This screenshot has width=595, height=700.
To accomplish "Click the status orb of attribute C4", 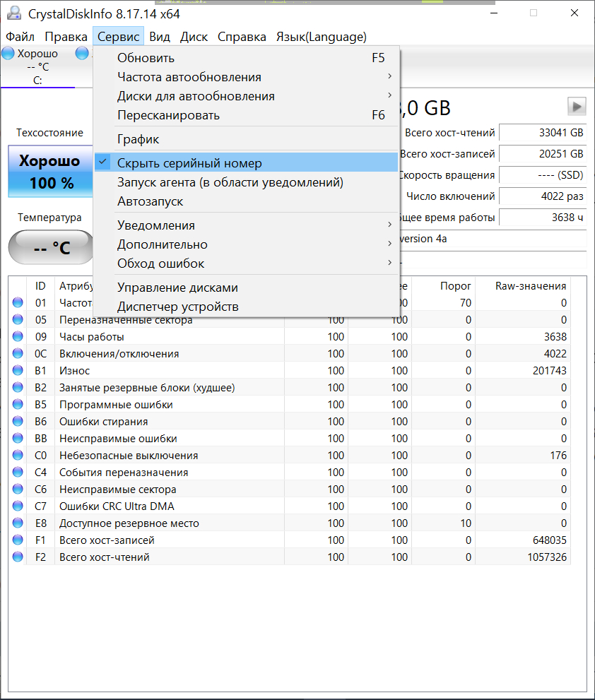I will (18, 473).
